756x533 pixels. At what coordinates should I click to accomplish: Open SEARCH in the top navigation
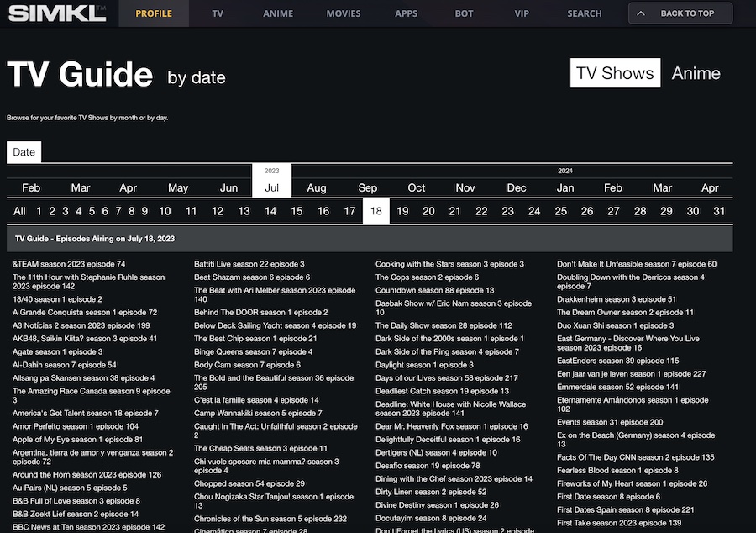[585, 13]
